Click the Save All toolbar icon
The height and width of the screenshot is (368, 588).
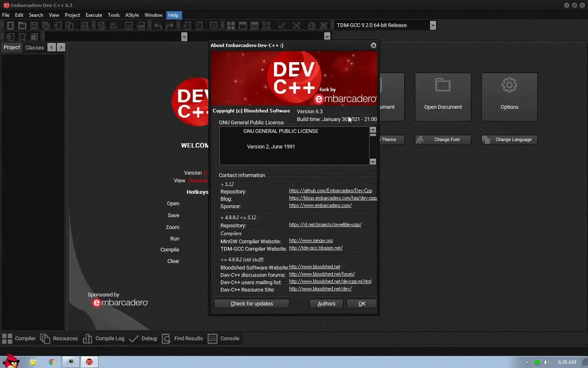[x=46, y=25]
